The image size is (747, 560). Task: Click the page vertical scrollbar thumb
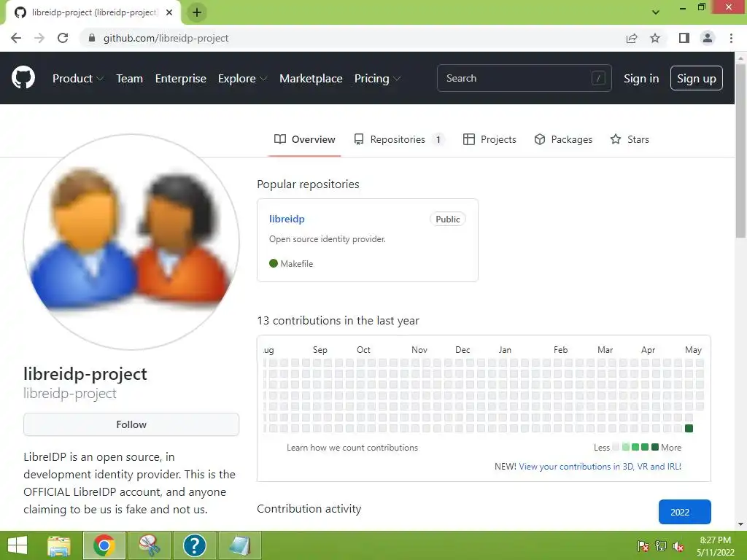740,150
